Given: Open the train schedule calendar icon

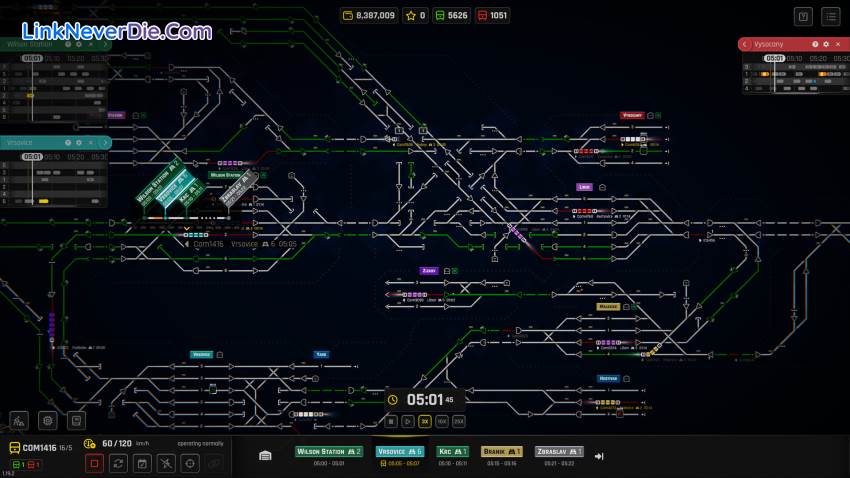Looking at the screenshot, I should coord(142,463).
